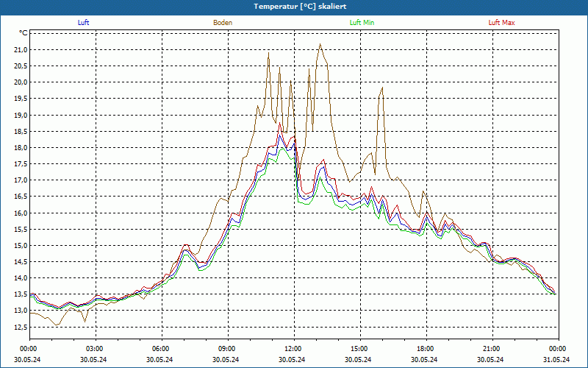Click the green 'Luft Min' legend label
The image size is (588, 368).
(x=362, y=23)
